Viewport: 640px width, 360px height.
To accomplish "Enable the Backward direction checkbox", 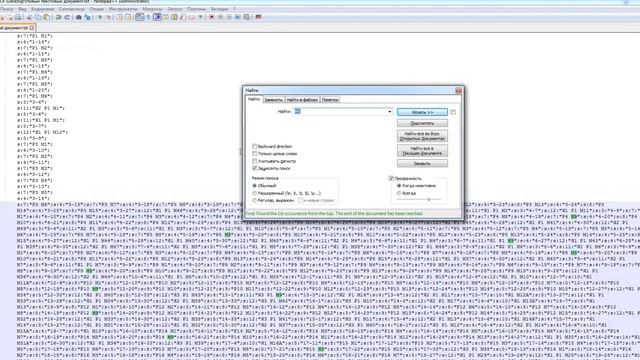I will coord(255,146).
